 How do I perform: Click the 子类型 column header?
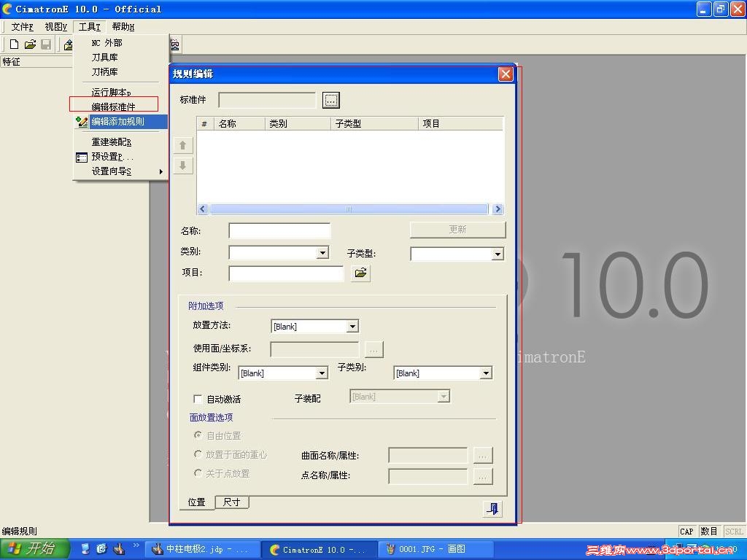(374, 124)
